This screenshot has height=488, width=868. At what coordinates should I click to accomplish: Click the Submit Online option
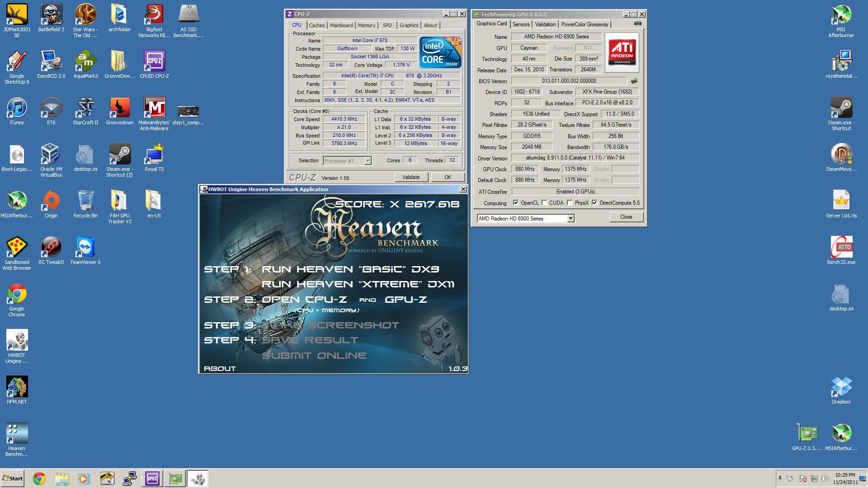pyautogui.click(x=314, y=356)
